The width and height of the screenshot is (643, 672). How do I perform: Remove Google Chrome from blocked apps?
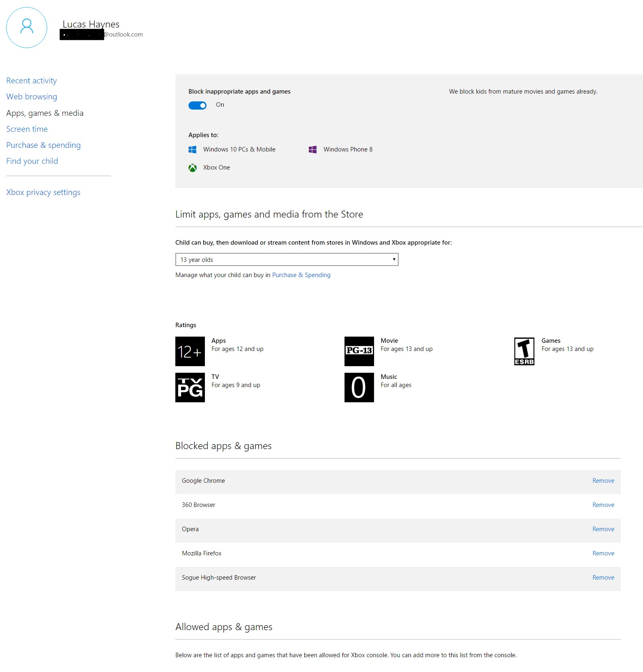coord(603,481)
